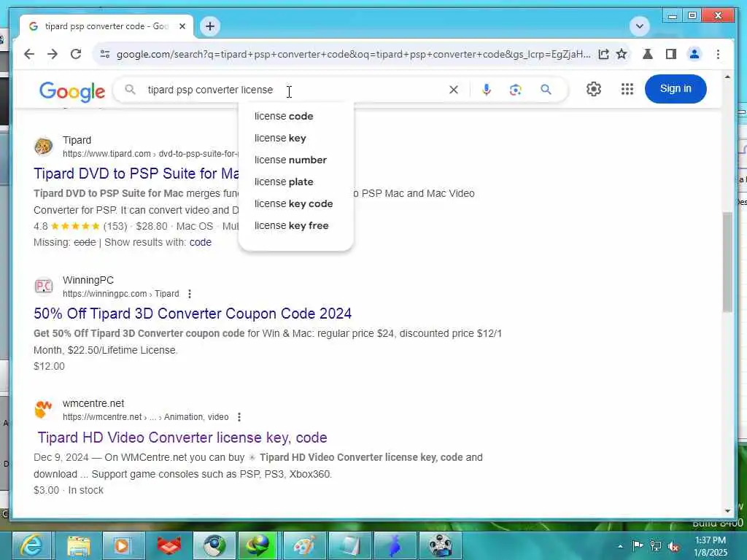Viewport: 747px width, 560px height.
Task: Go back using the browser back arrow
Action: point(29,54)
